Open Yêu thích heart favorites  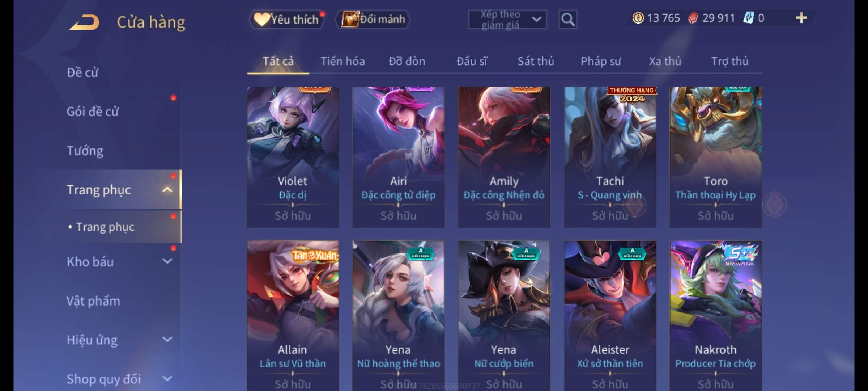click(x=286, y=19)
